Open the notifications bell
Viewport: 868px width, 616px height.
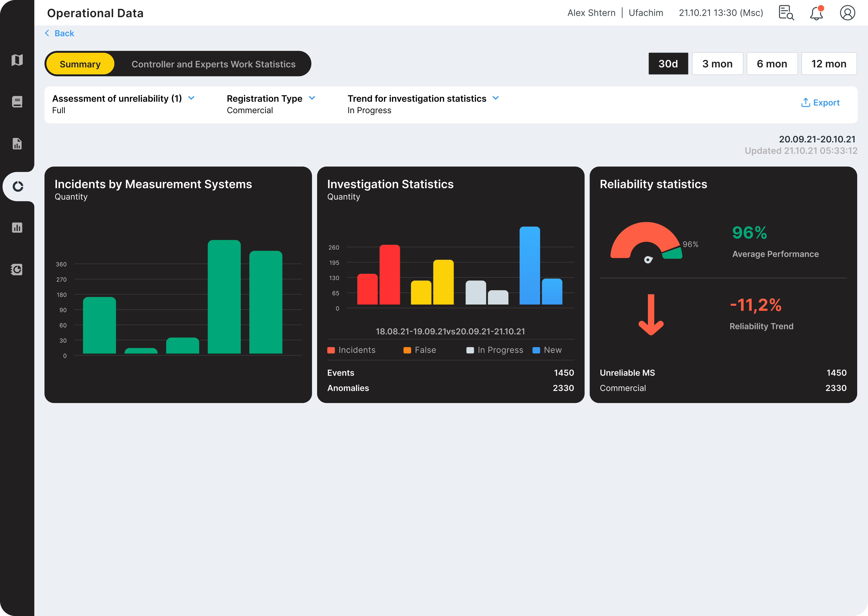[817, 13]
